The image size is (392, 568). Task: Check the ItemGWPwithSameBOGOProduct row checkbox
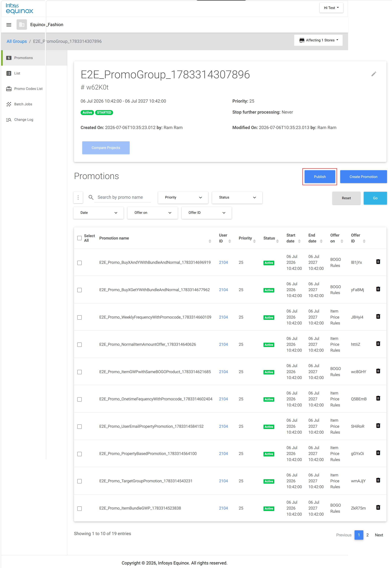click(x=79, y=372)
